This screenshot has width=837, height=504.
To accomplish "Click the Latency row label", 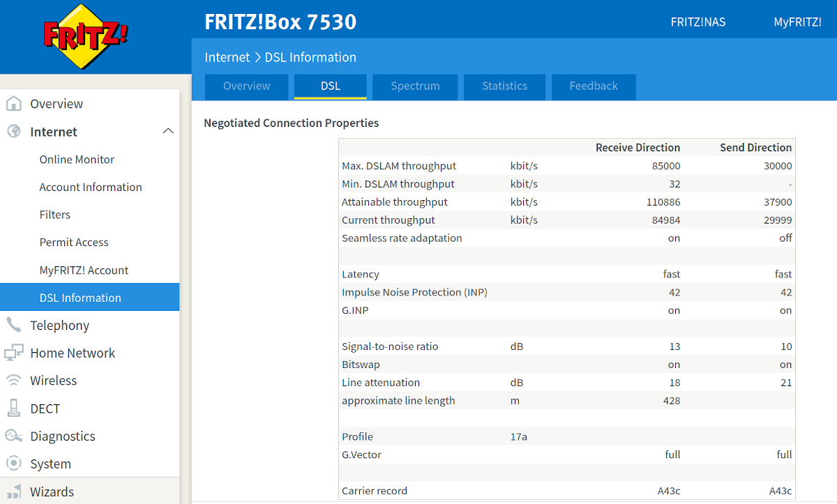I will coord(361,275).
